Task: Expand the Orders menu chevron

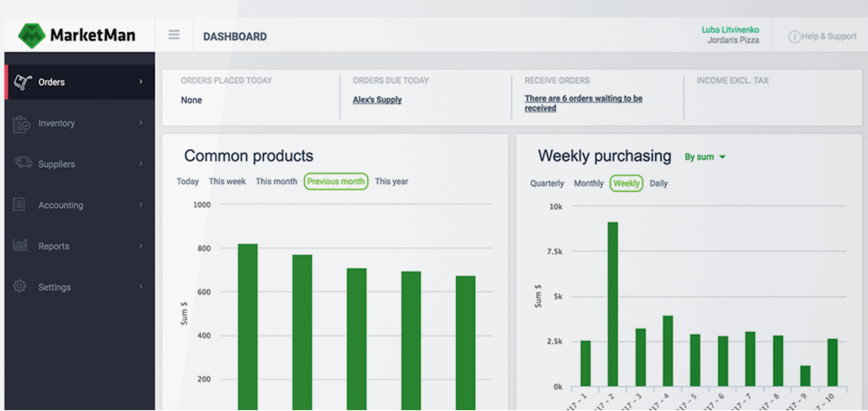Action: [141, 82]
